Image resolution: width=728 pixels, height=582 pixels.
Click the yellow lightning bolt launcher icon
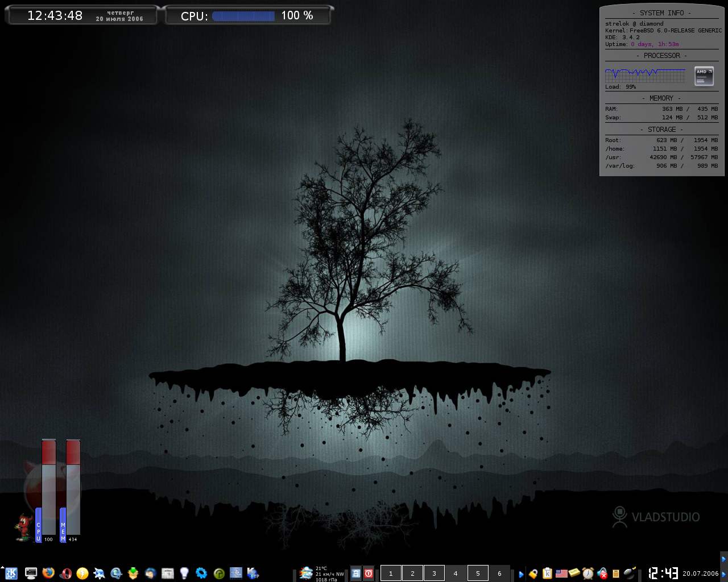pos(82,573)
